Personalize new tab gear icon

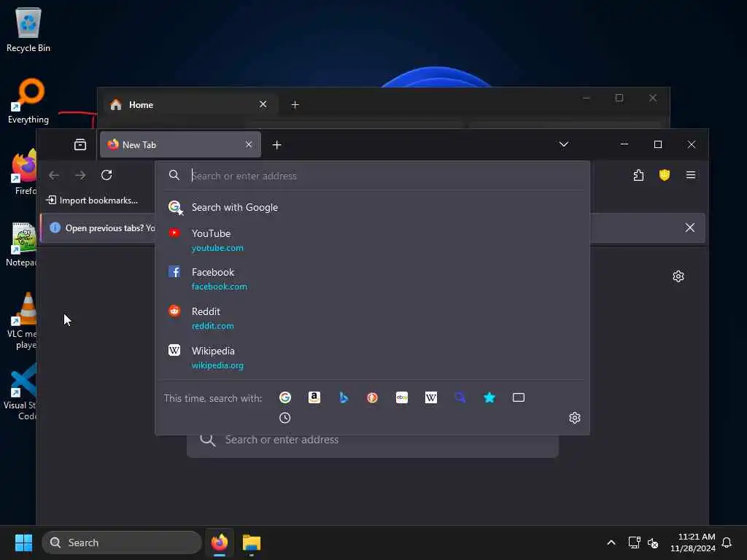pyautogui.click(x=678, y=276)
